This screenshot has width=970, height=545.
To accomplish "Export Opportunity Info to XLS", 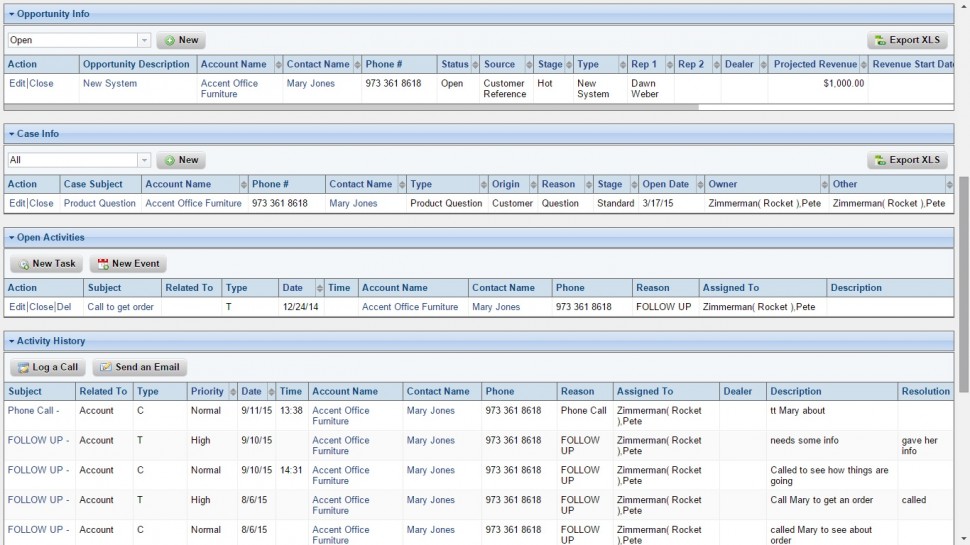I will click(x=907, y=40).
